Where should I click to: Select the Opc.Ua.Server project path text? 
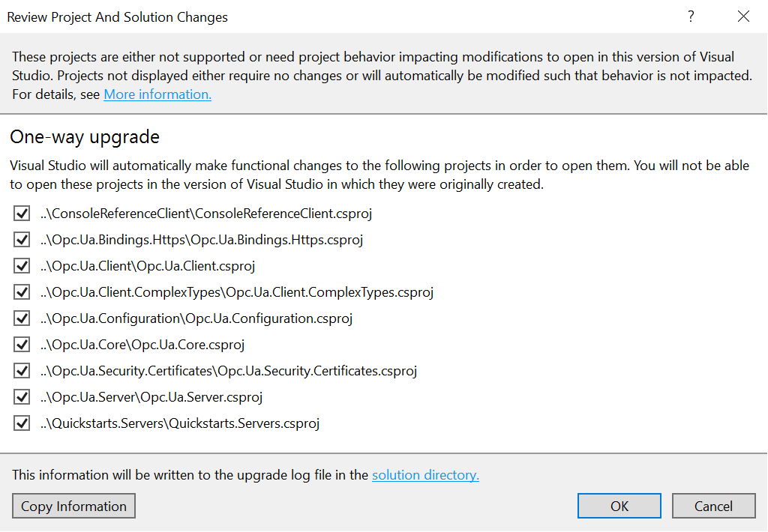coord(150,396)
